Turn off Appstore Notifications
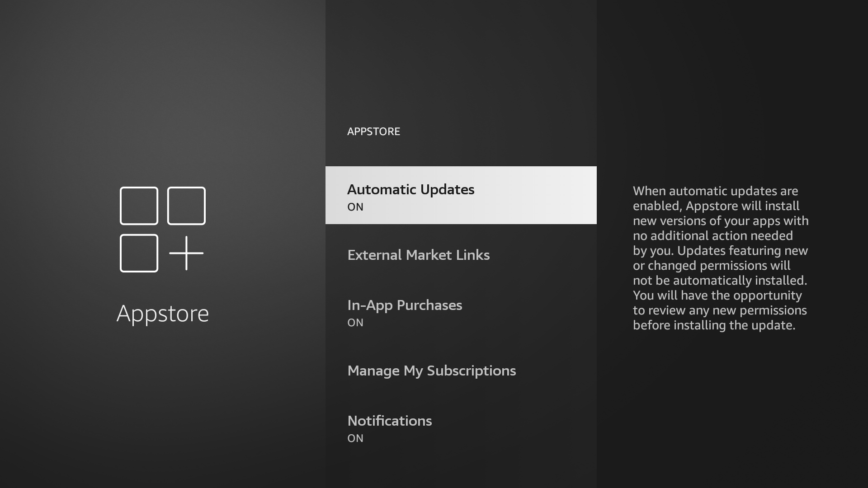The width and height of the screenshot is (868, 488). [x=461, y=427]
